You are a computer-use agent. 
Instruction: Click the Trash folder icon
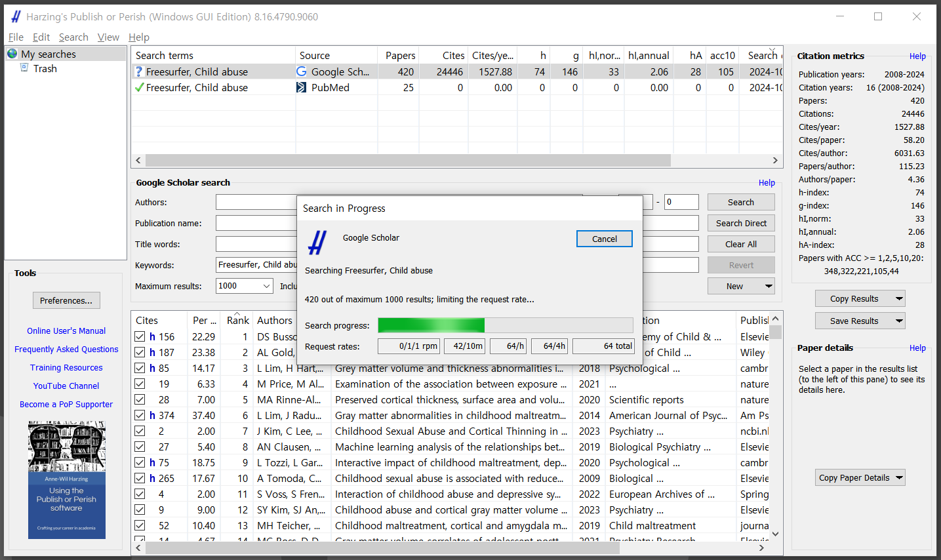tap(24, 68)
